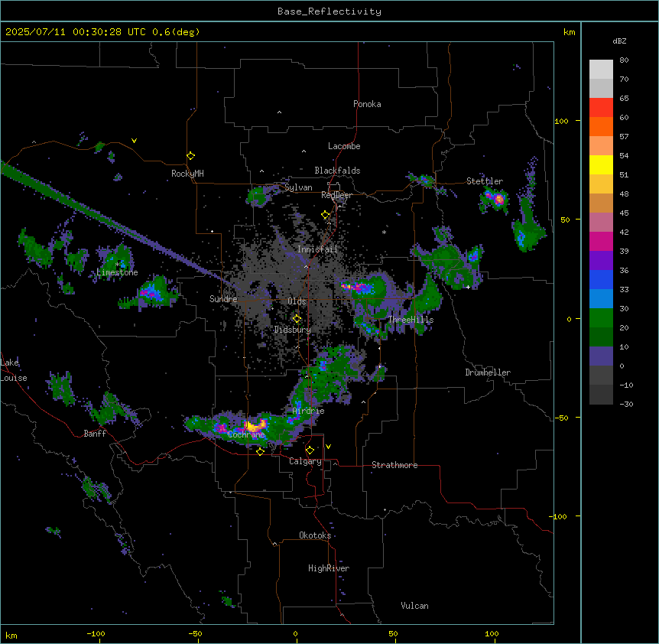Pick the blue 36 dBZ legend swatch
The height and width of the screenshot is (644, 659).
tap(601, 279)
